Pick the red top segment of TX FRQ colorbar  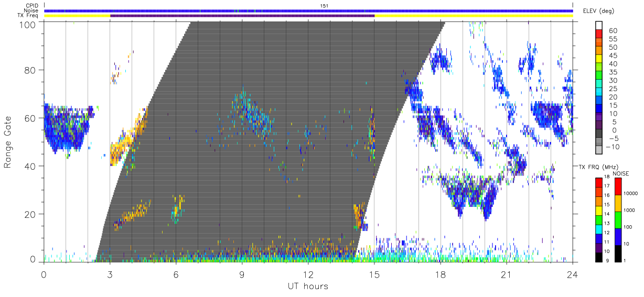click(598, 183)
